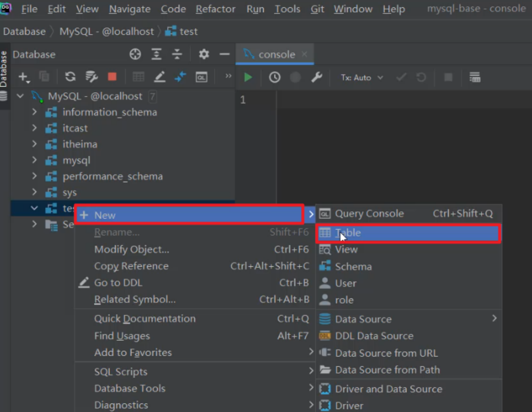Open the Data Source submenu entry
532x412 pixels.
click(x=408, y=319)
